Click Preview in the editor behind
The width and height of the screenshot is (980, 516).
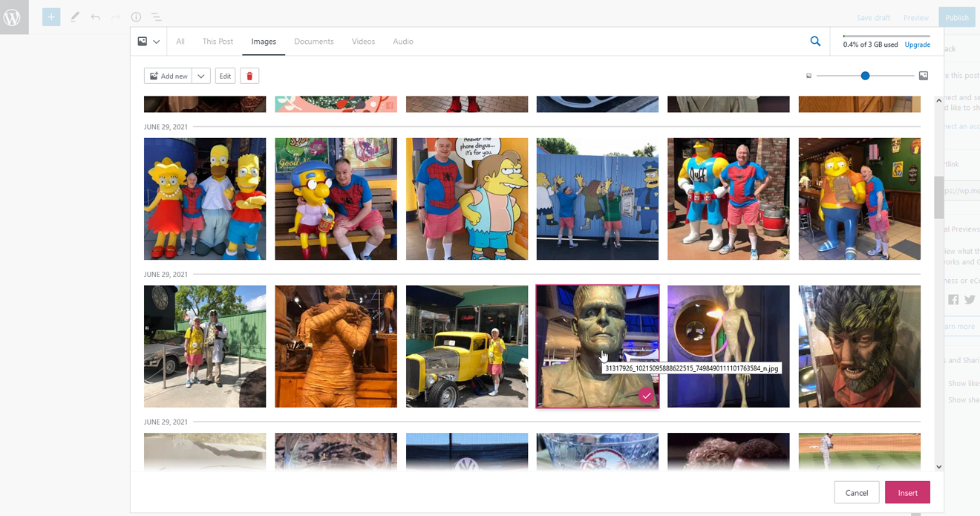pos(915,18)
